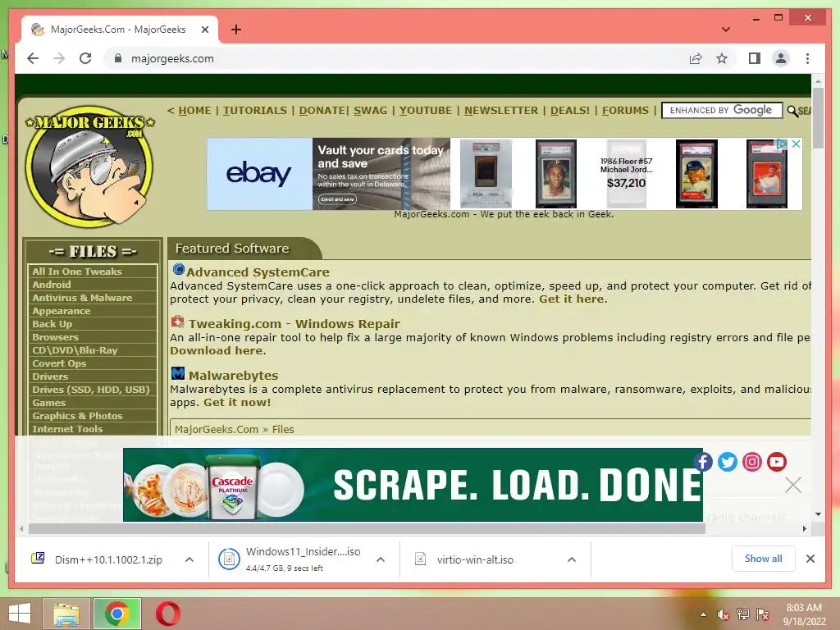
Task: Click the horizontal page scrollbar
Action: (x=367, y=529)
